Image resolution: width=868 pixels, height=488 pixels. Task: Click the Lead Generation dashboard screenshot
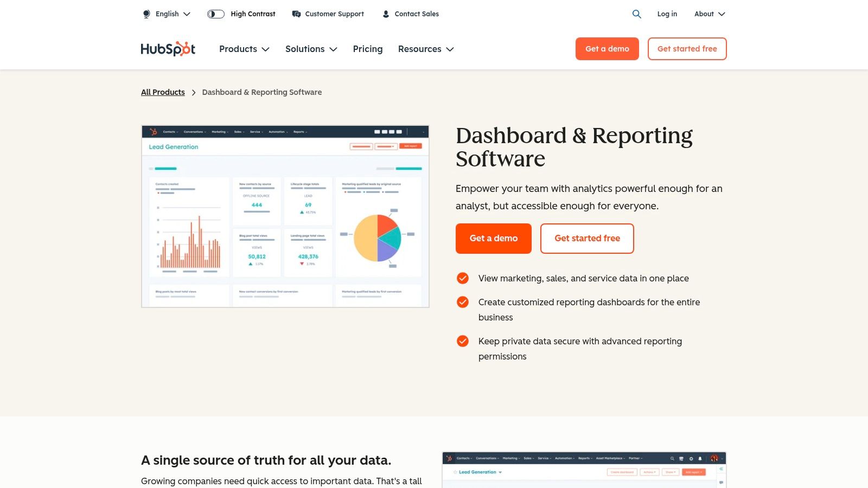tap(285, 216)
